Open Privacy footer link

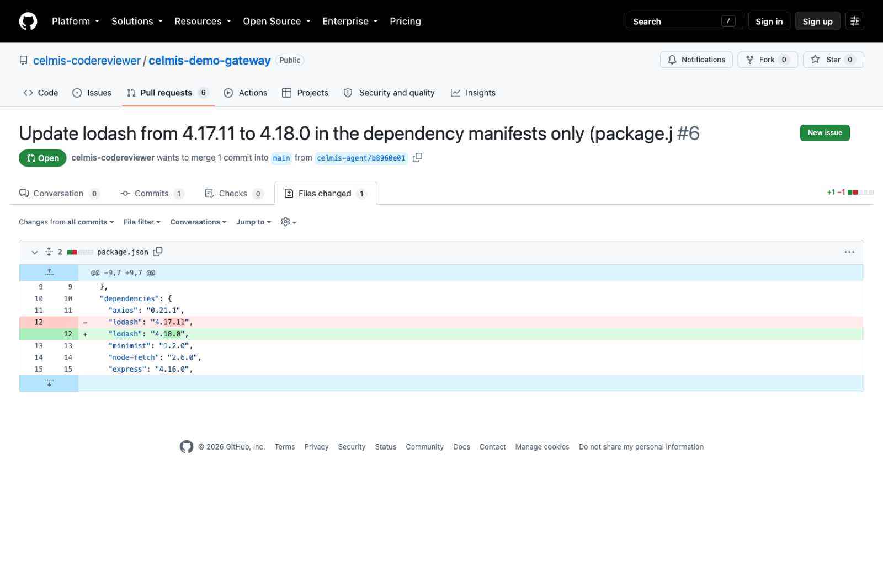coord(316,447)
